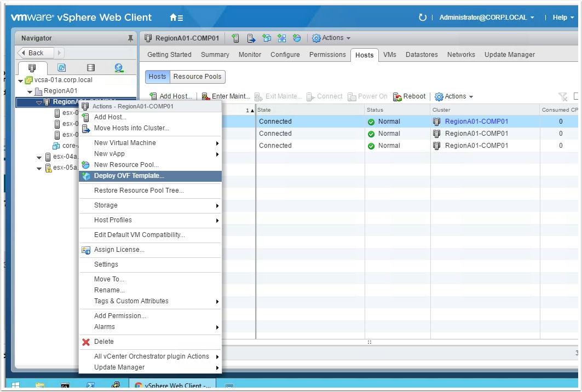
Task: Open the New Virtual Machine submenu
Action: (x=151, y=143)
